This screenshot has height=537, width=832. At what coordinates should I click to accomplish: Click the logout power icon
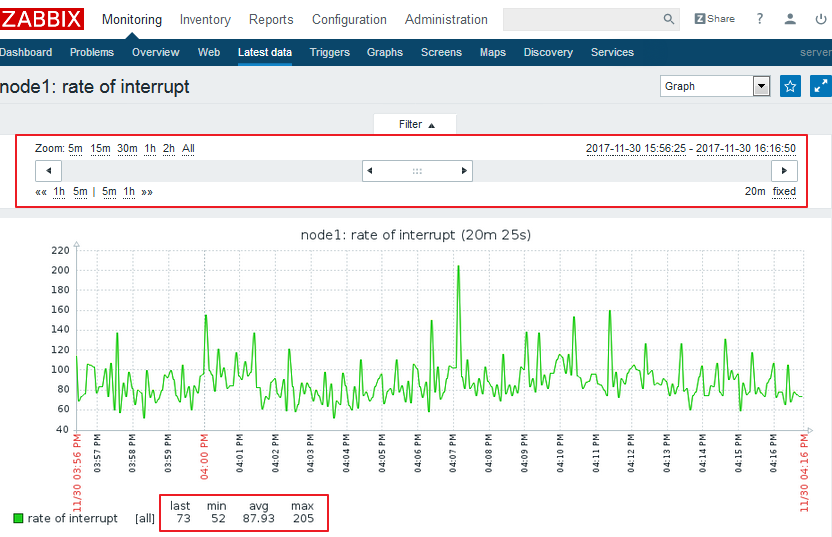pyautogui.click(x=821, y=19)
